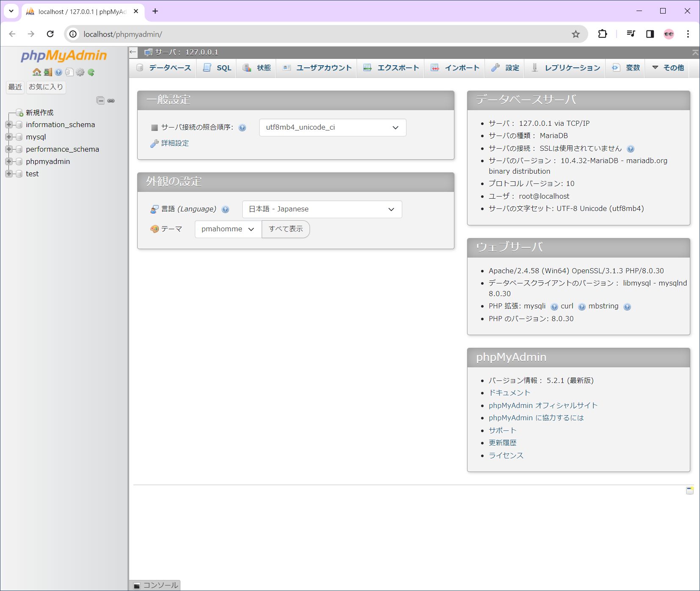Click the page bookmark icon at bottom right
Viewport: 700px width, 591px height.
[x=690, y=490]
